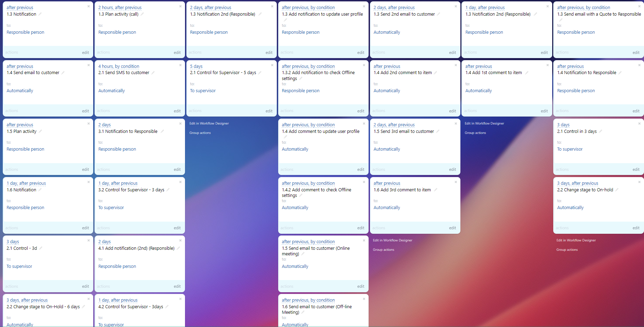Click the "Automatically" recipient on "1.3 Send 2nd email to customer"
The width and height of the screenshot is (644, 327).
click(x=387, y=32)
